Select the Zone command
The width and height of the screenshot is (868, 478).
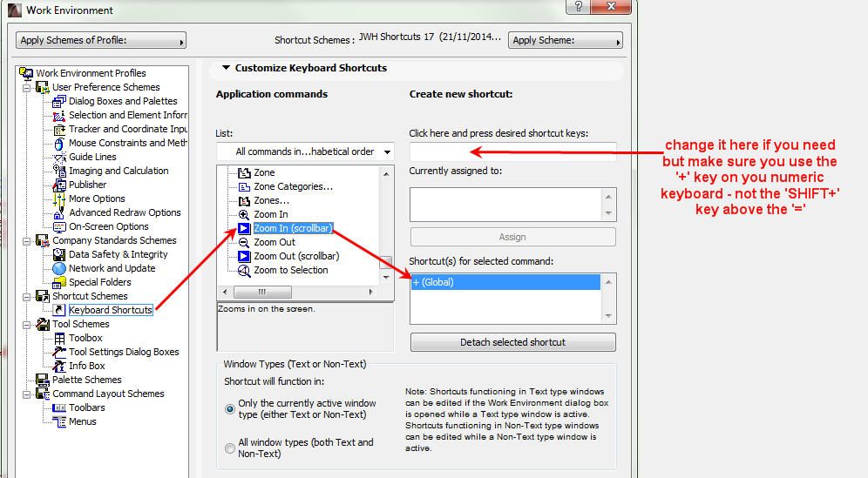tap(264, 172)
